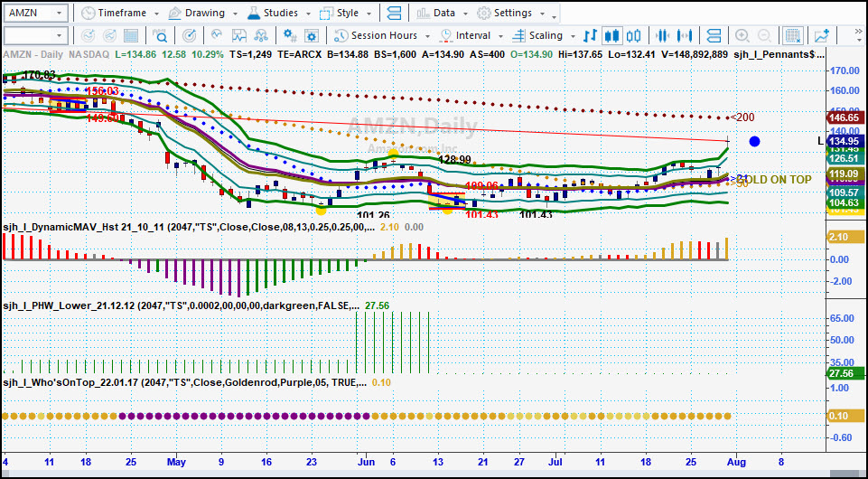Image resolution: width=868 pixels, height=479 pixels.
Task: Click the V=148,892,889 volume readout
Action: click(x=693, y=54)
